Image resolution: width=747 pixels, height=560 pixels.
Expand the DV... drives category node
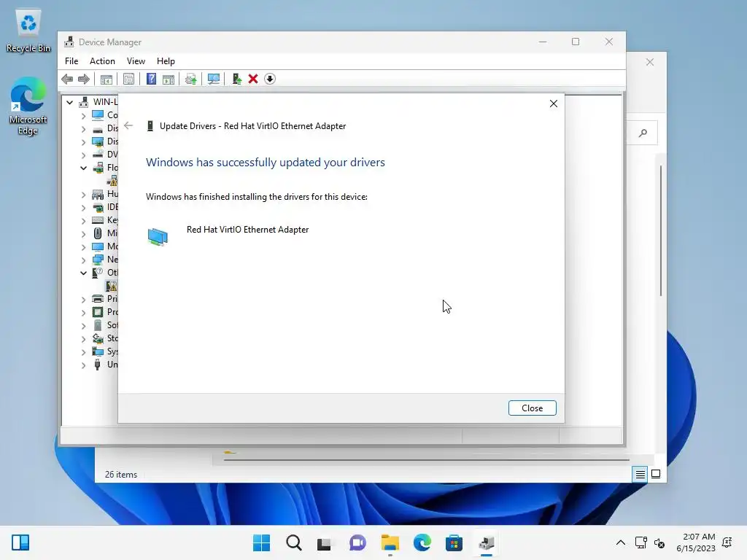click(x=83, y=155)
